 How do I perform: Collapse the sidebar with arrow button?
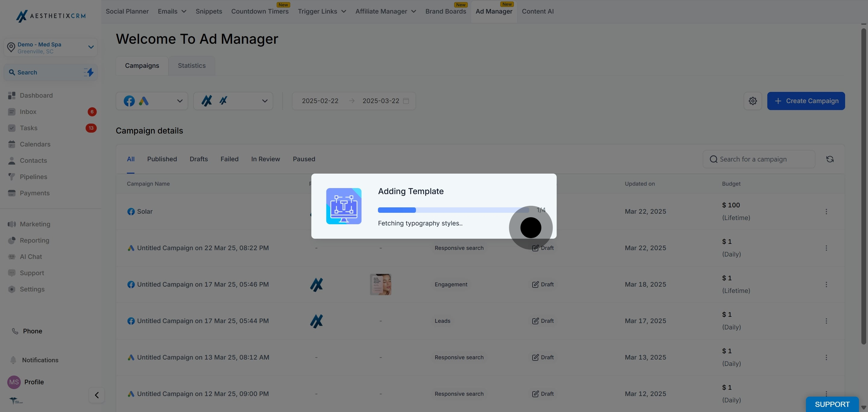pos(97,395)
